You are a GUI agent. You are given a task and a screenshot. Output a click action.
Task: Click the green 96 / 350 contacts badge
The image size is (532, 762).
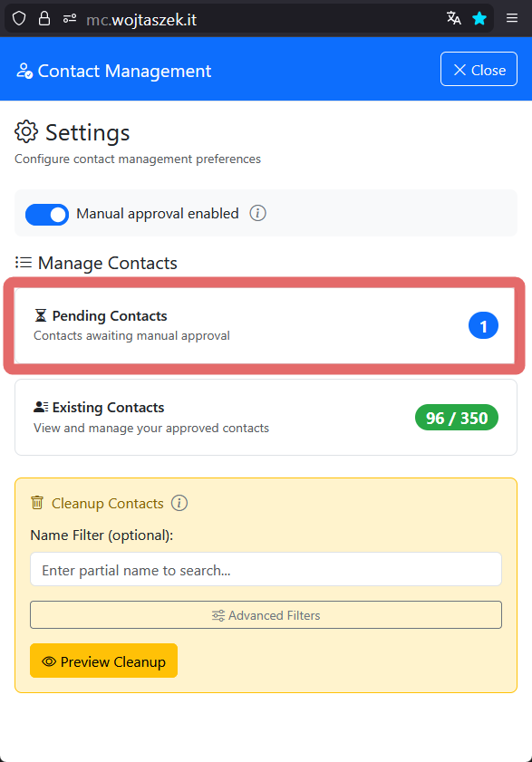[x=456, y=417]
